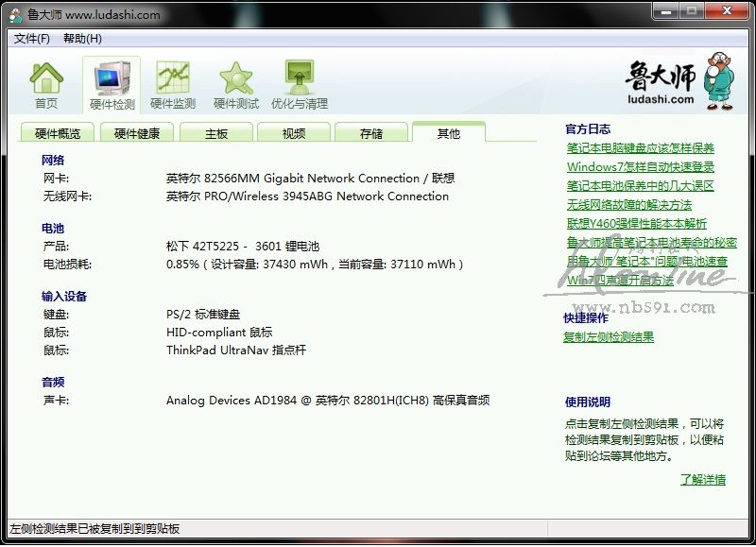Click status bar 左侧检测结果已被复制到到剪贴板
The image size is (756, 547).
(94, 529)
